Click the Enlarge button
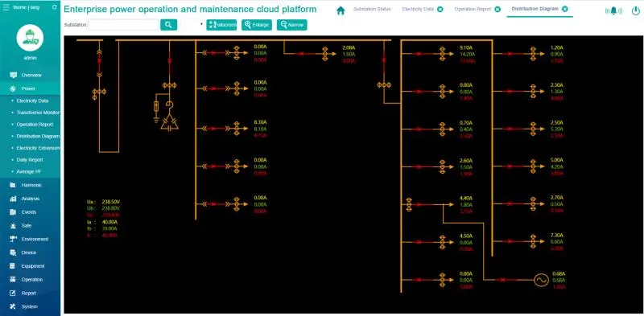 257,25
